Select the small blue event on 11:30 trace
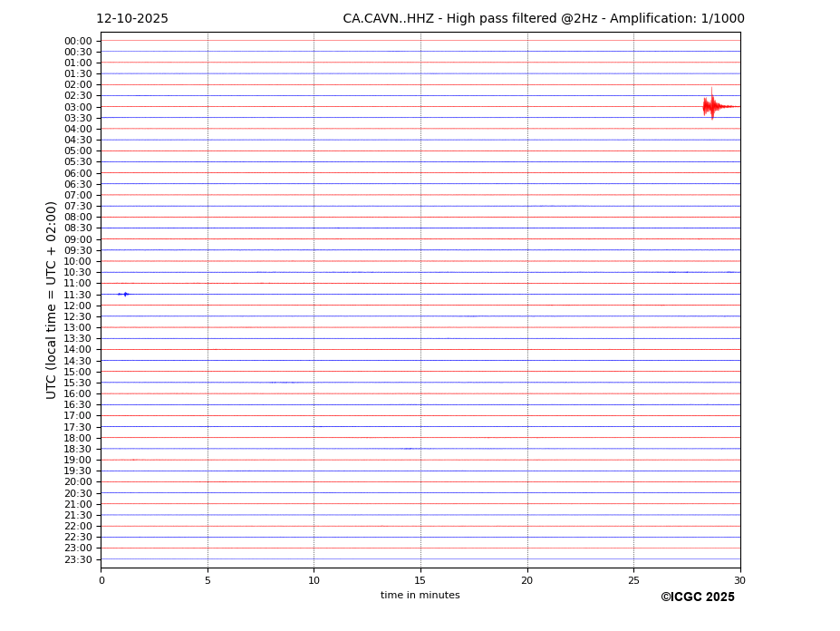This screenshot has width=840, height=631. pyautogui.click(x=124, y=294)
